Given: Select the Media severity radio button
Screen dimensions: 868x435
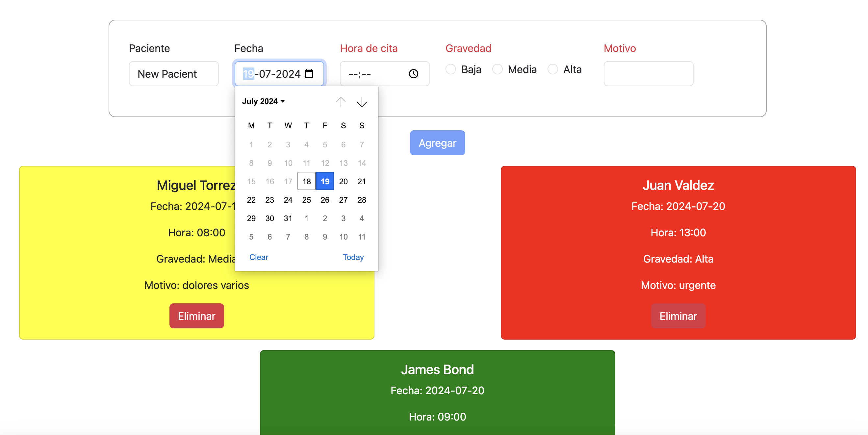Looking at the screenshot, I should (x=498, y=69).
